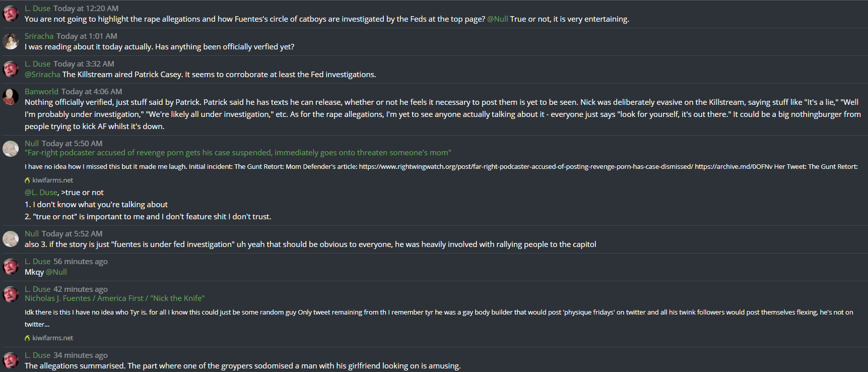Image resolution: width=868 pixels, height=372 pixels.
Task: Click Null's avatar beside the 5:52 AM message
Action: click(11, 238)
